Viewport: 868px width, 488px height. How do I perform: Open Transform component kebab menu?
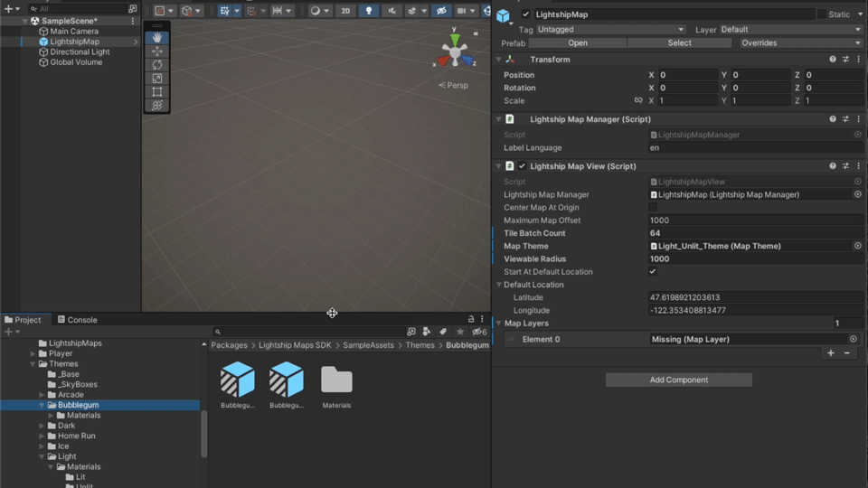[x=859, y=60]
